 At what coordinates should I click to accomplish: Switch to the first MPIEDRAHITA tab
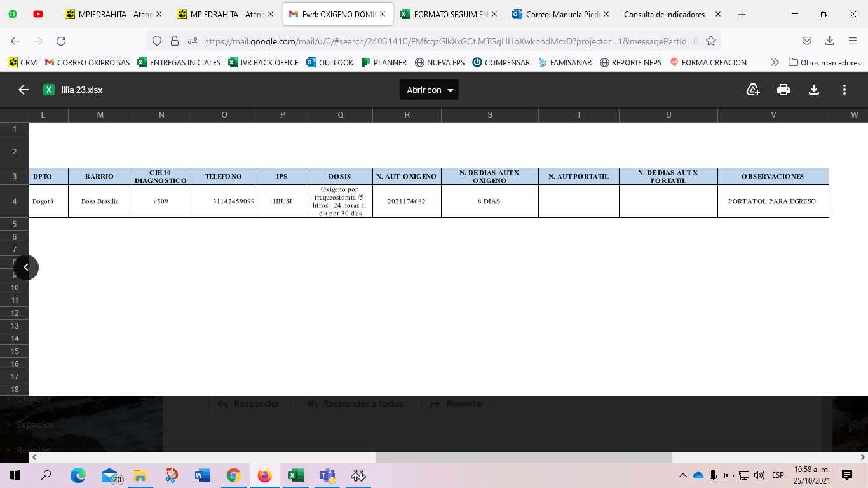tap(113, 14)
